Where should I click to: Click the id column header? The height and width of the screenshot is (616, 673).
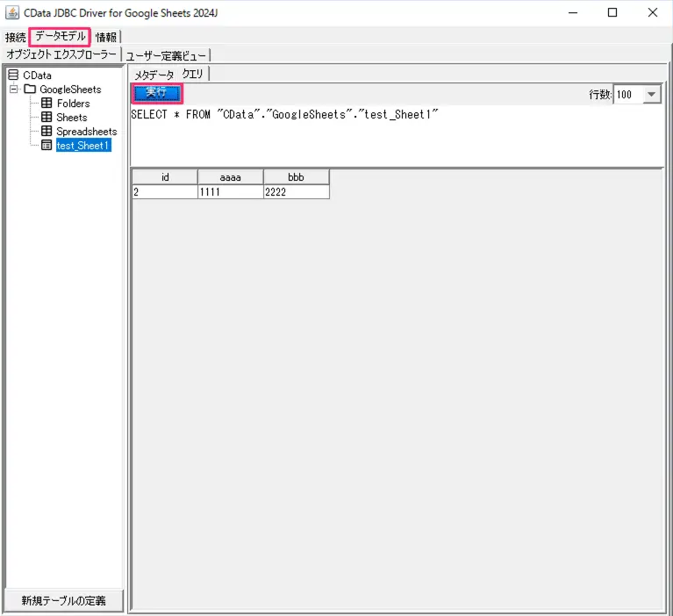(165, 177)
